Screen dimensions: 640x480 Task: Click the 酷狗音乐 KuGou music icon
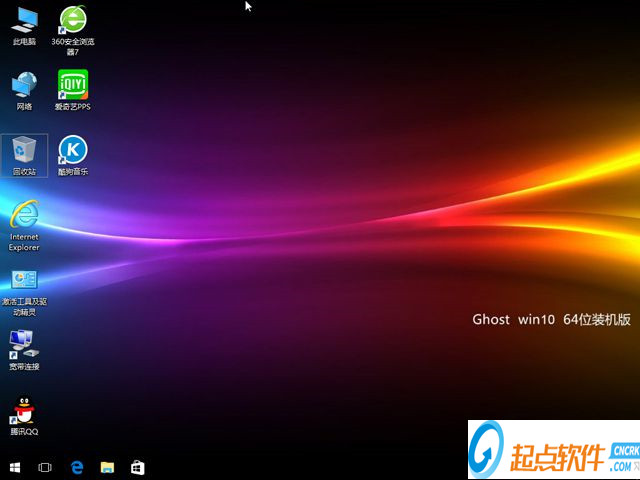tap(72, 150)
